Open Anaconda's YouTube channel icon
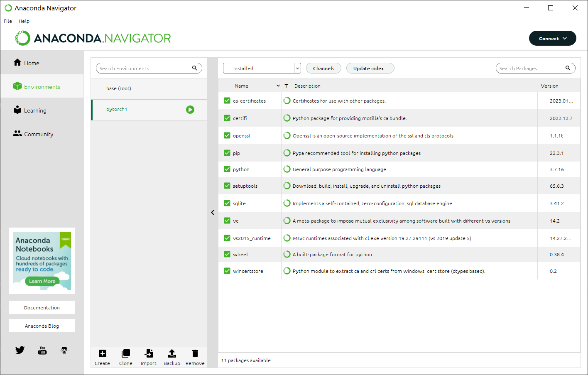 click(42, 350)
